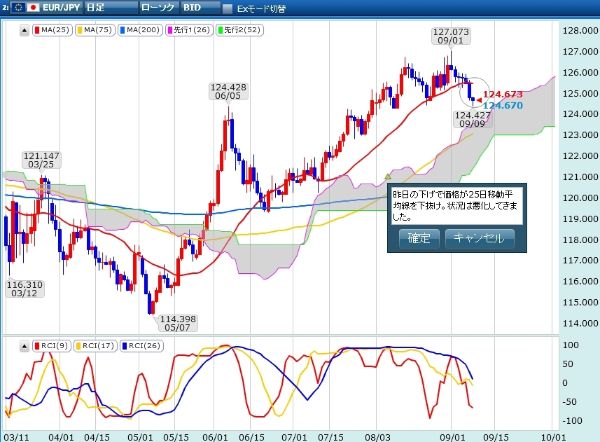Toggle the RCI(26) indicator legend

point(142,346)
